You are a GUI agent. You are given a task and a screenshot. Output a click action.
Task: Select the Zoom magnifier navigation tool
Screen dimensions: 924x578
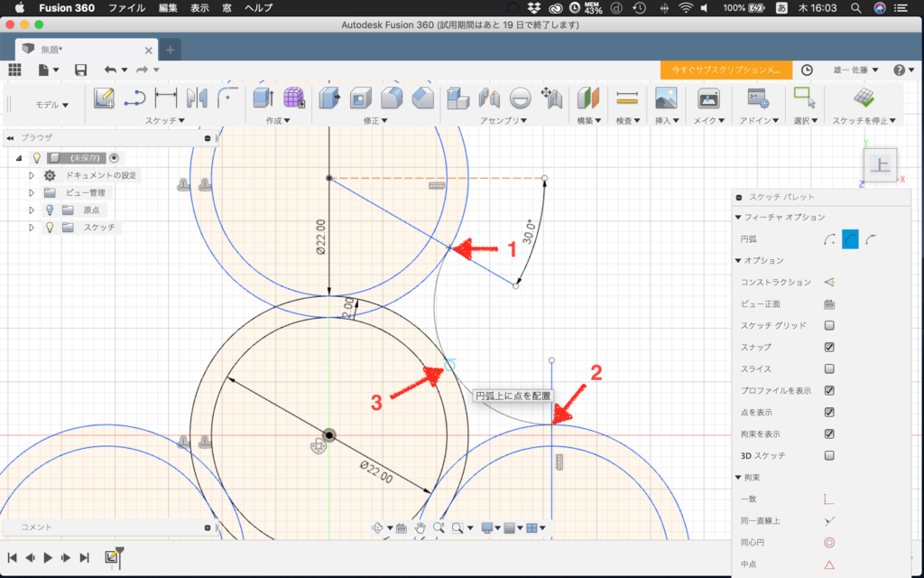click(439, 527)
